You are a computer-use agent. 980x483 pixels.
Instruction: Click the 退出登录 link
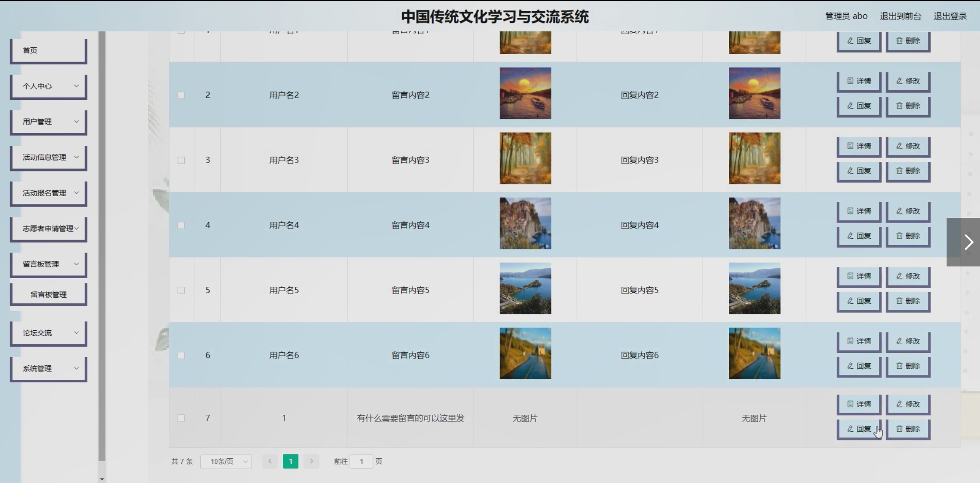950,16
